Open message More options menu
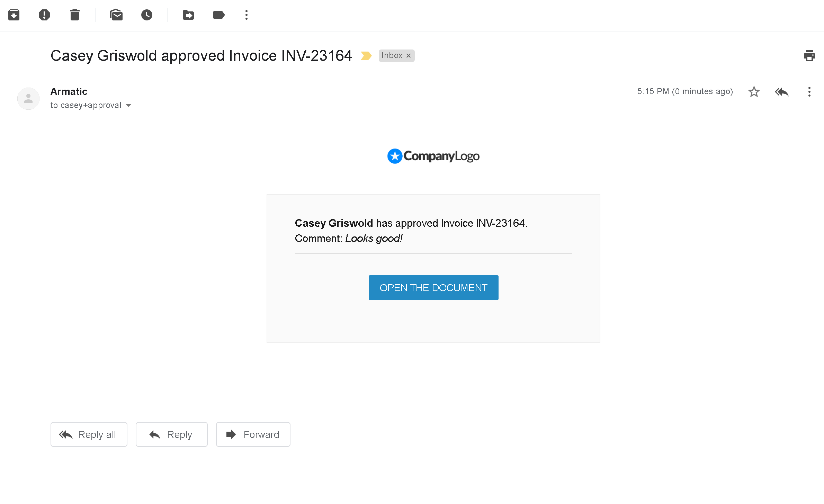This screenshot has height=504, width=824. coord(809,92)
